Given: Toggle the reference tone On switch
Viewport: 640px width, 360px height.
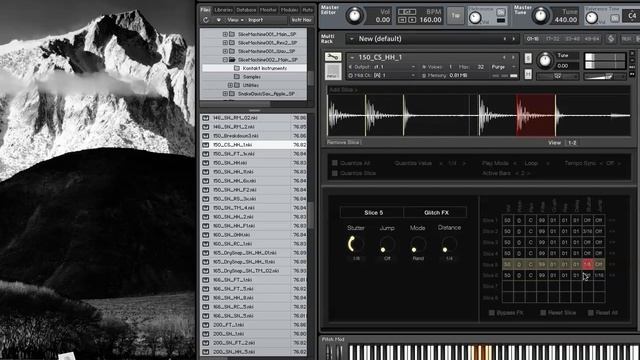Looking at the screenshot, I should 615,18.
